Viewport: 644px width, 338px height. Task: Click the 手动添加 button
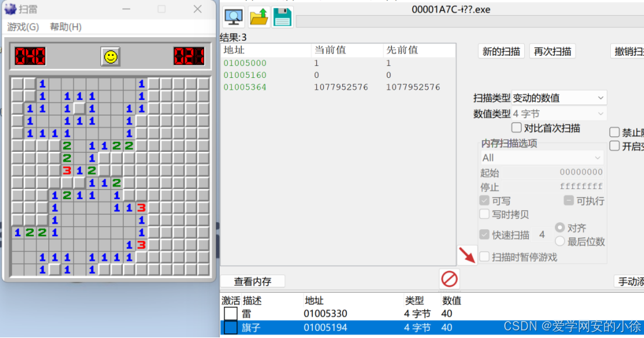[x=629, y=282]
